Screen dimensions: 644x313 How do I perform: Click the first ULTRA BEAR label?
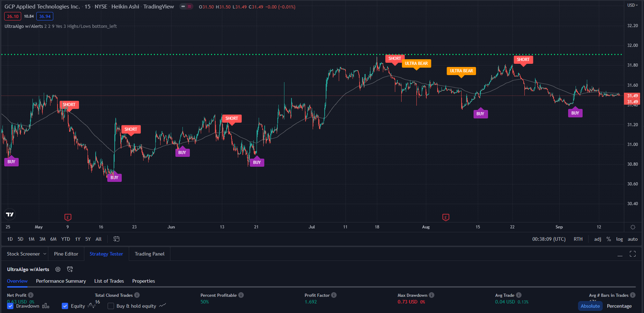tap(416, 63)
